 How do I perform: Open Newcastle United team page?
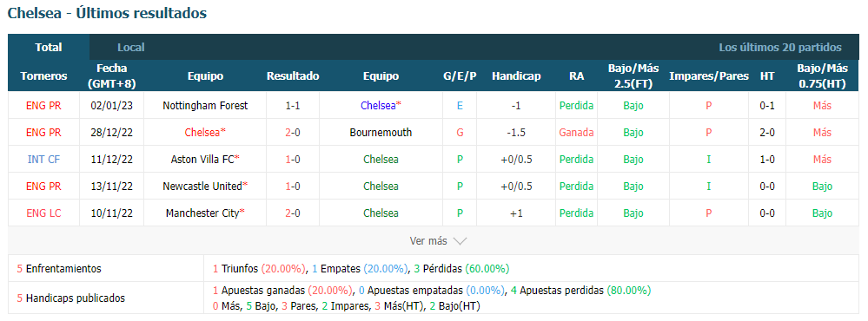202,187
